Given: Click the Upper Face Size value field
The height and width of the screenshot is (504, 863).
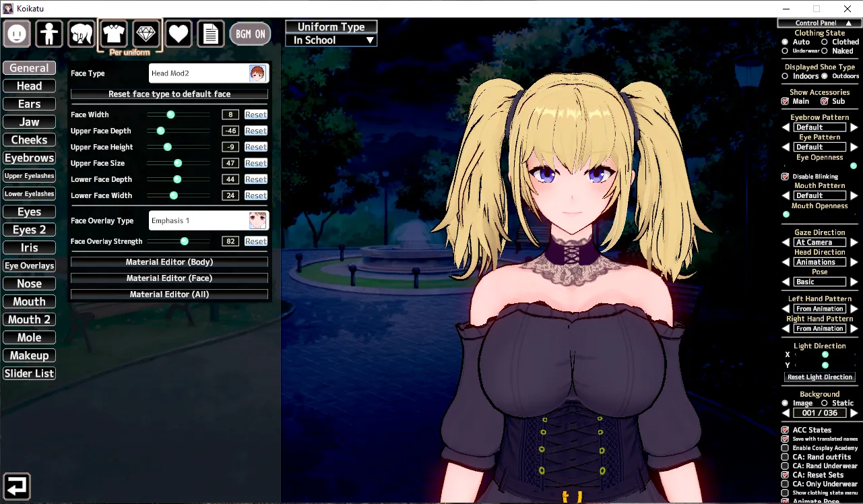Looking at the screenshot, I should point(230,163).
